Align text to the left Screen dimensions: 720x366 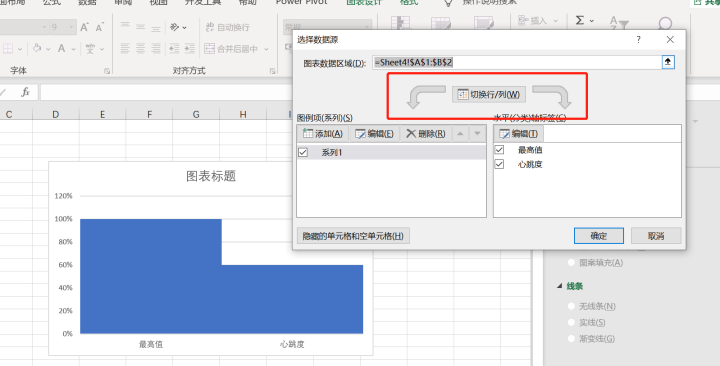point(125,48)
